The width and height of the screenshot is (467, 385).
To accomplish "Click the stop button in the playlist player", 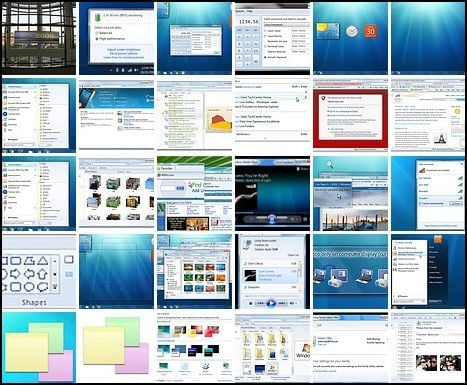I will (x=251, y=303).
